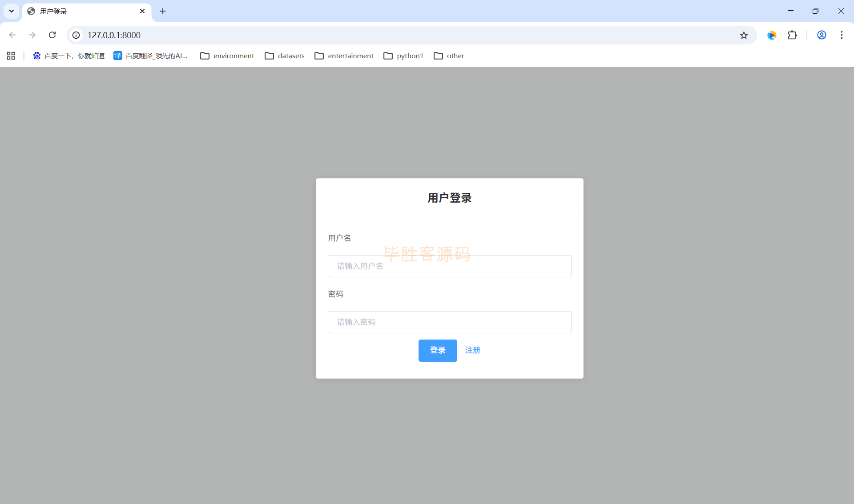Viewport: 854px width, 504px height.
Task: Click the 注册 register link
Action: coord(472,350)
